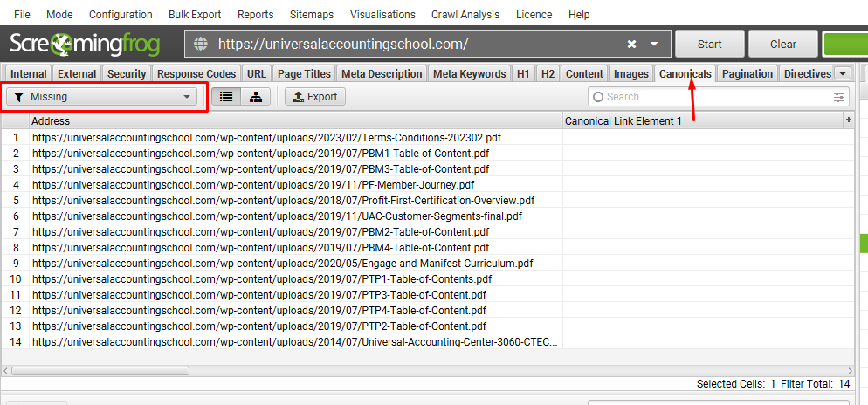Open the Mode menu
The image size is (868, 405).
[x=59, y=15]
